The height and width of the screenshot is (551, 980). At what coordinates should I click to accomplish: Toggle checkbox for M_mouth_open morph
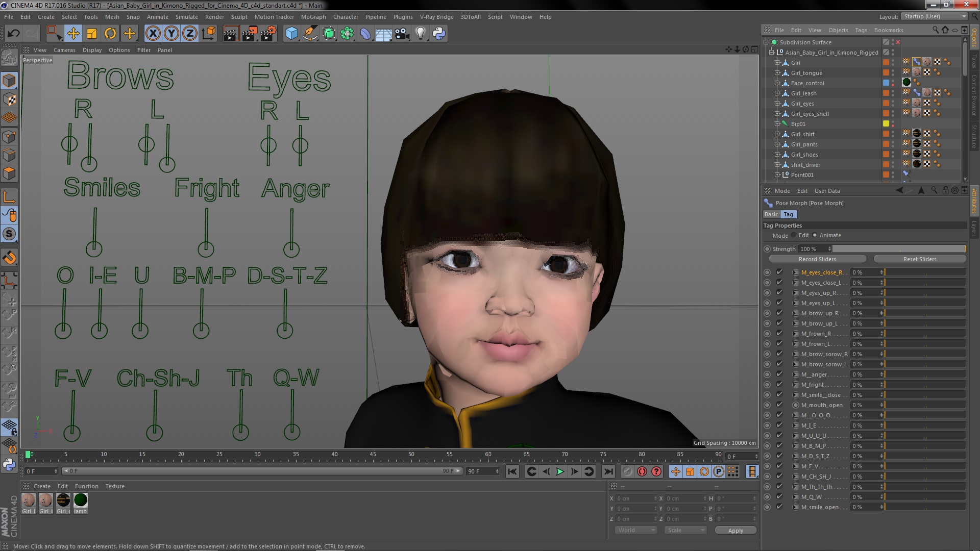point(779,405)
